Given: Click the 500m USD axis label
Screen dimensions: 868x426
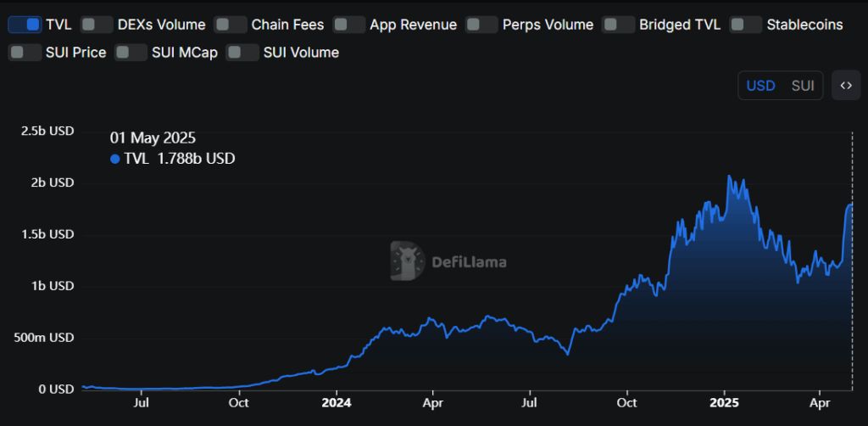Looking at the screenshot, I should (44, 338).
